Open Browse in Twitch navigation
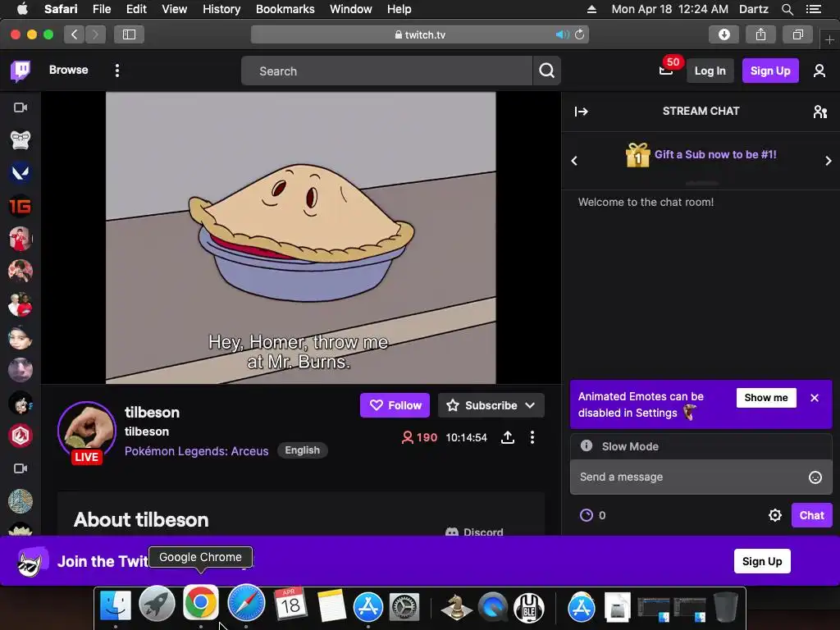Viewport: 840px width, 630px height. (69, 71)
